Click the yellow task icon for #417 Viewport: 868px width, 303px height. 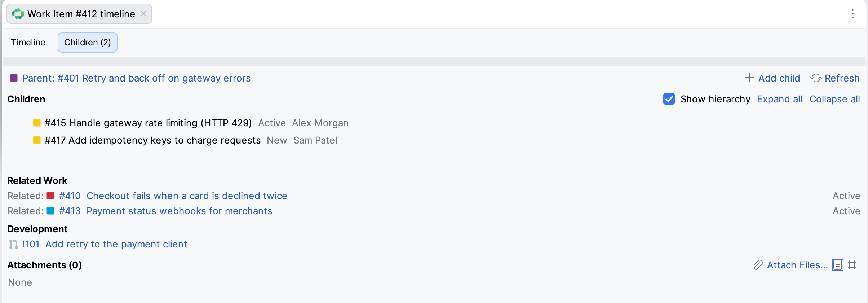[x=37, y=140]
